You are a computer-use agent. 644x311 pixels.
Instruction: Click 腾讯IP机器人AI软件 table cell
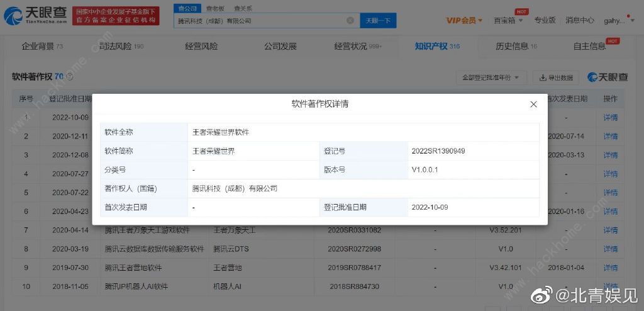pyautogui.click(x=136, y=286)
